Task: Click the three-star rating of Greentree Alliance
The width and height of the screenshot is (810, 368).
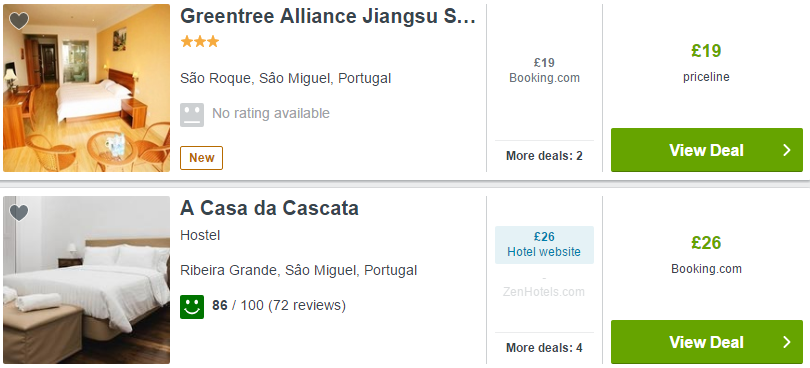Action: point(199,41)
